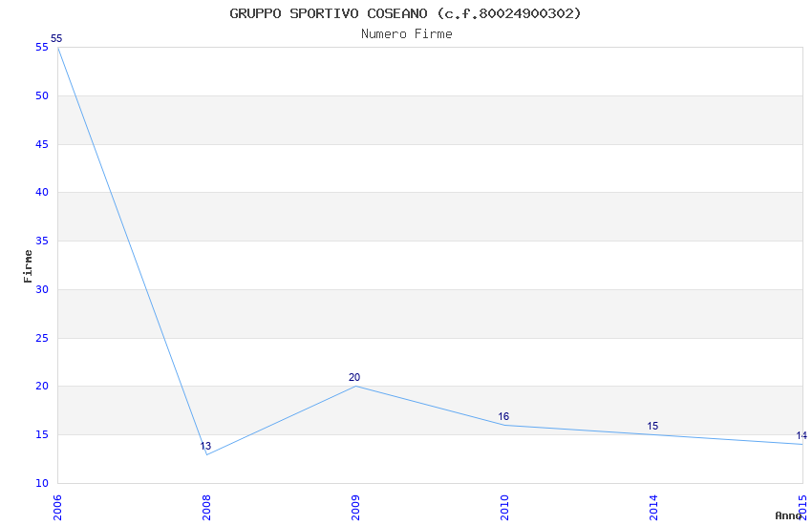Click the data label 14 at 2015
This screenshot has height=525, width=812.
(801, 435)
